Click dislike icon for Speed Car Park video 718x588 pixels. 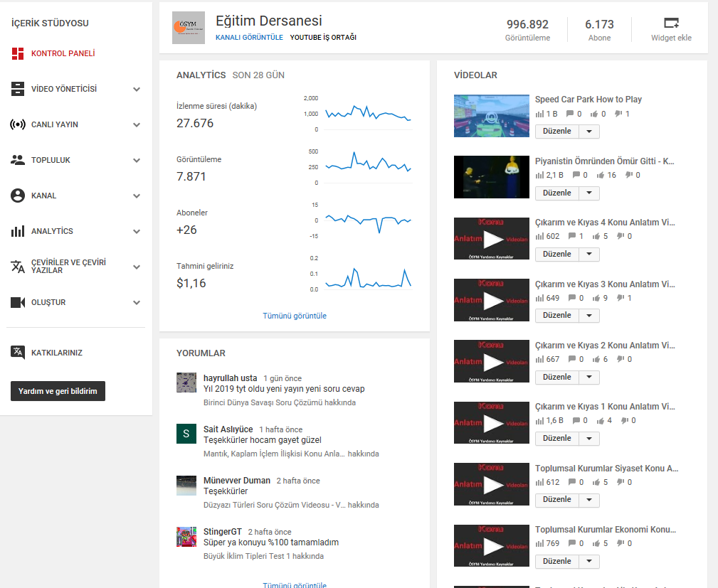coord(618,114)
